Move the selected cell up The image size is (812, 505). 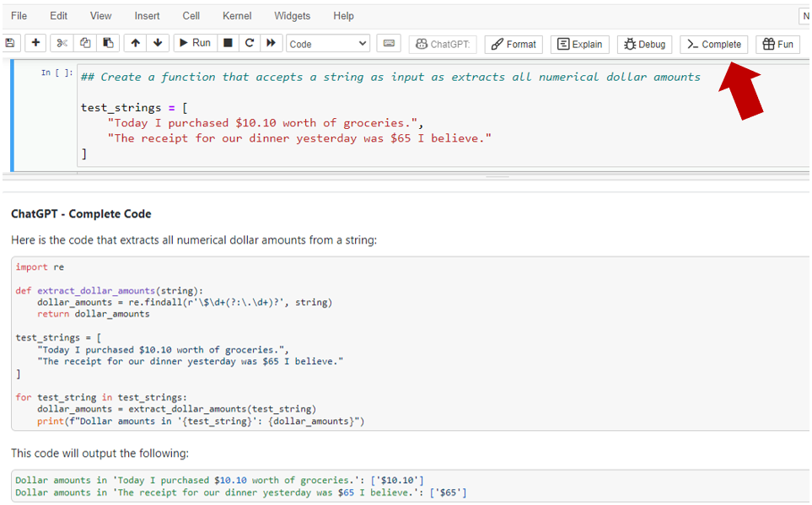tap(135, 43)
